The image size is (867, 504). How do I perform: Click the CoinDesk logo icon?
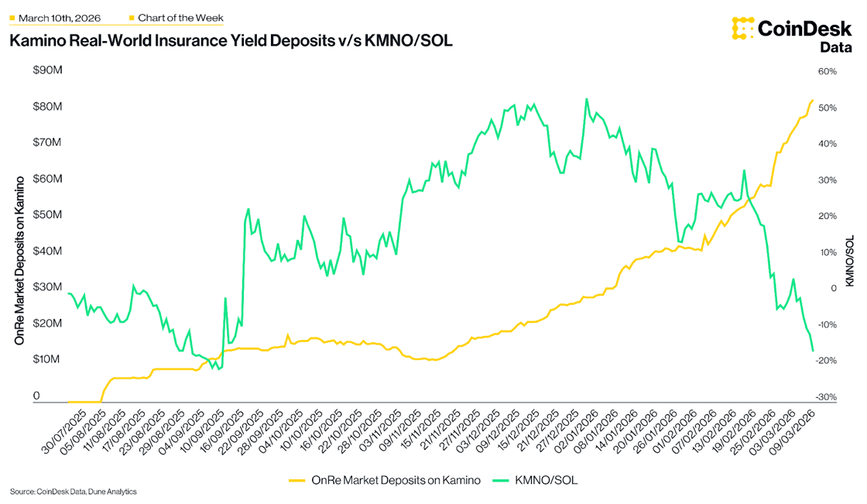tap(743, 29)
